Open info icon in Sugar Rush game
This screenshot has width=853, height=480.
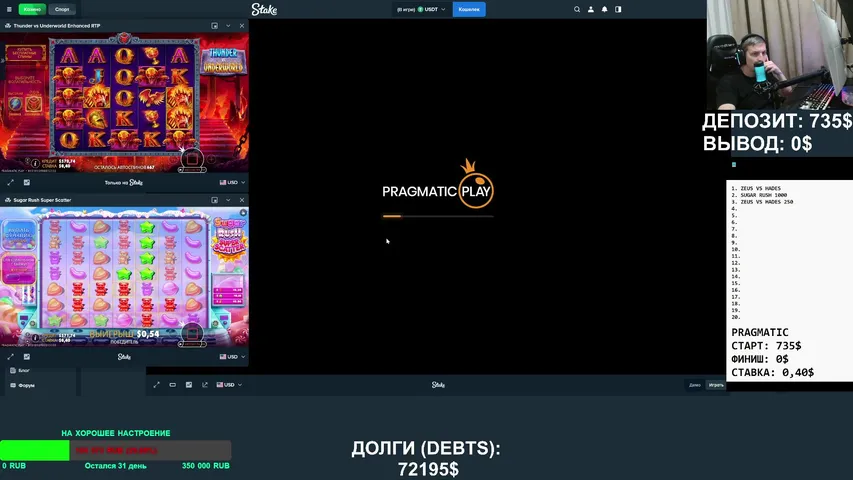point(35,337)
